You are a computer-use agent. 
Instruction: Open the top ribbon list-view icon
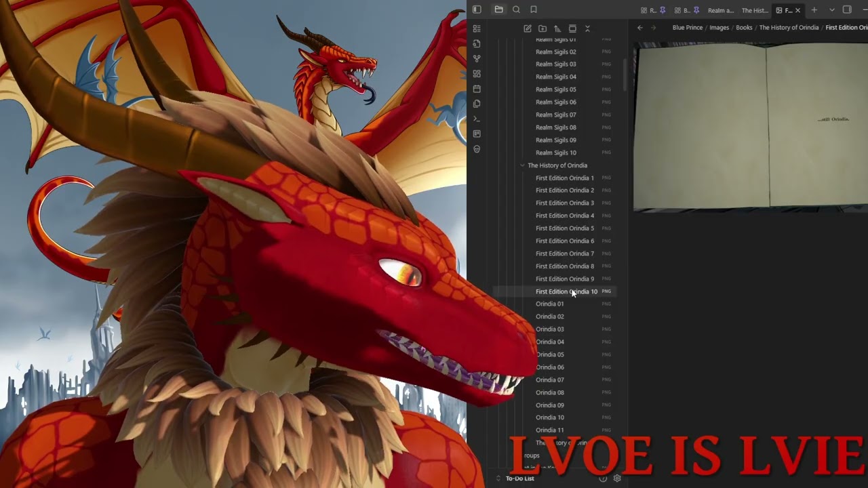[x=477, y=28]
